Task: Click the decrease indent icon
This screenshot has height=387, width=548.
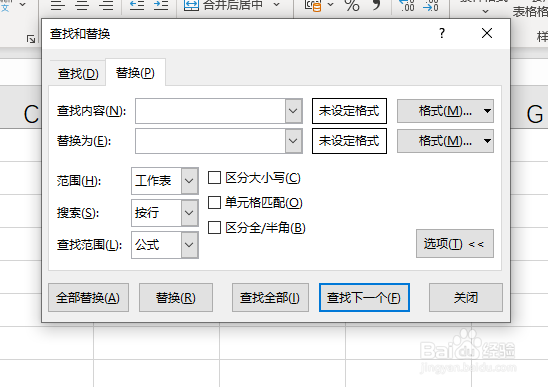Action: (137, 5)
